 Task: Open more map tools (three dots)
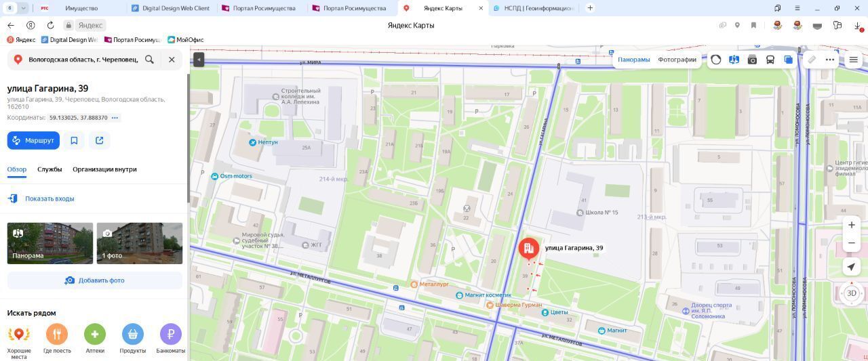[x=830, y=60]
